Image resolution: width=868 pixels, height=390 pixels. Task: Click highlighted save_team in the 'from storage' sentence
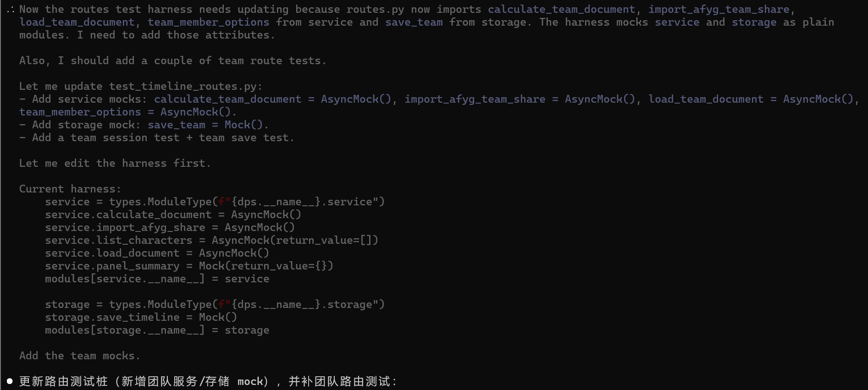click(x=414, y=22)
